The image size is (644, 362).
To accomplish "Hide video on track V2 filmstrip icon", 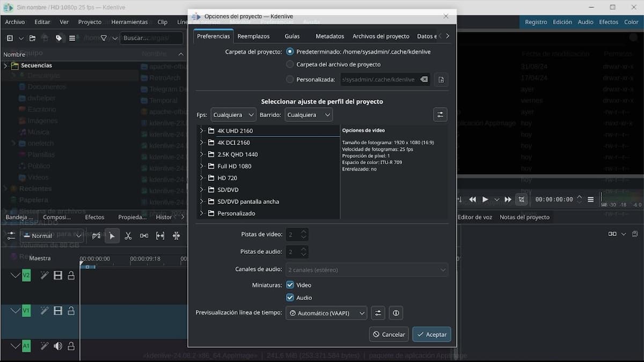I will pos(58,276).
